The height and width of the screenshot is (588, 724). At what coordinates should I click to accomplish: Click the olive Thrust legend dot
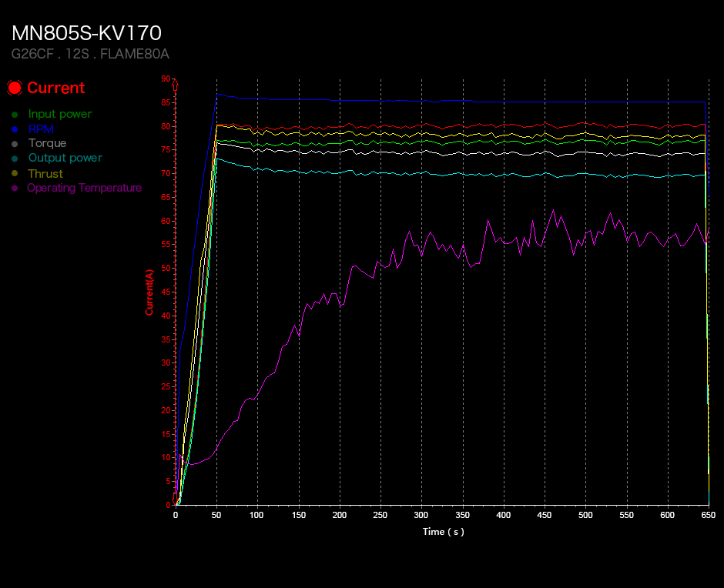15,173
